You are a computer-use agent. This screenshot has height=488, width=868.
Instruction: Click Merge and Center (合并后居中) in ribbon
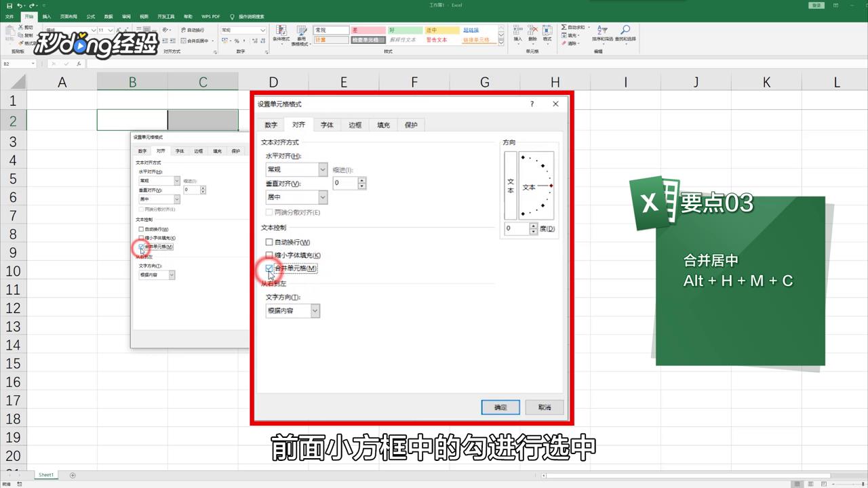197,41
